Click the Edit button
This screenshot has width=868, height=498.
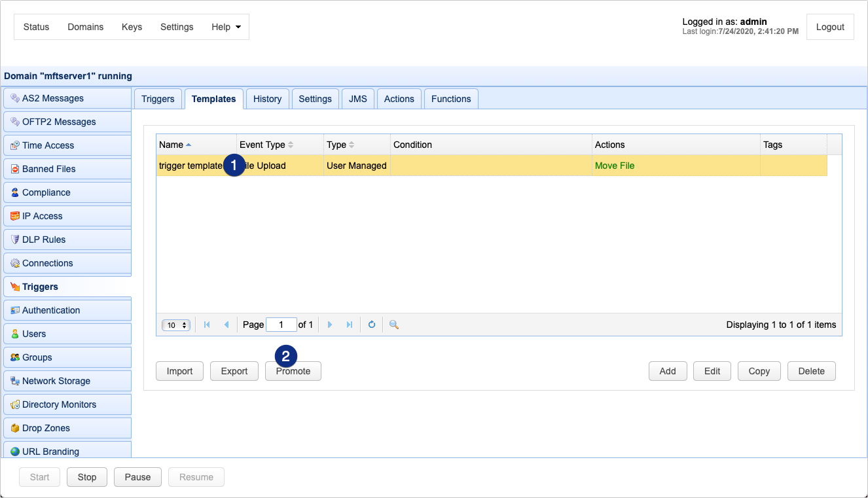[712, 371]
